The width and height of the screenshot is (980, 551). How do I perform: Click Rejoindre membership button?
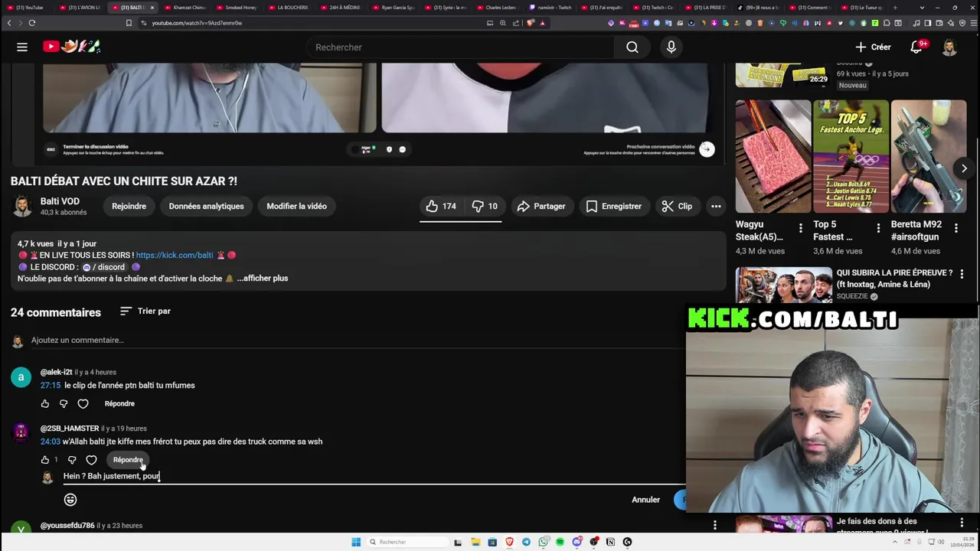click(x=129, y=206)
